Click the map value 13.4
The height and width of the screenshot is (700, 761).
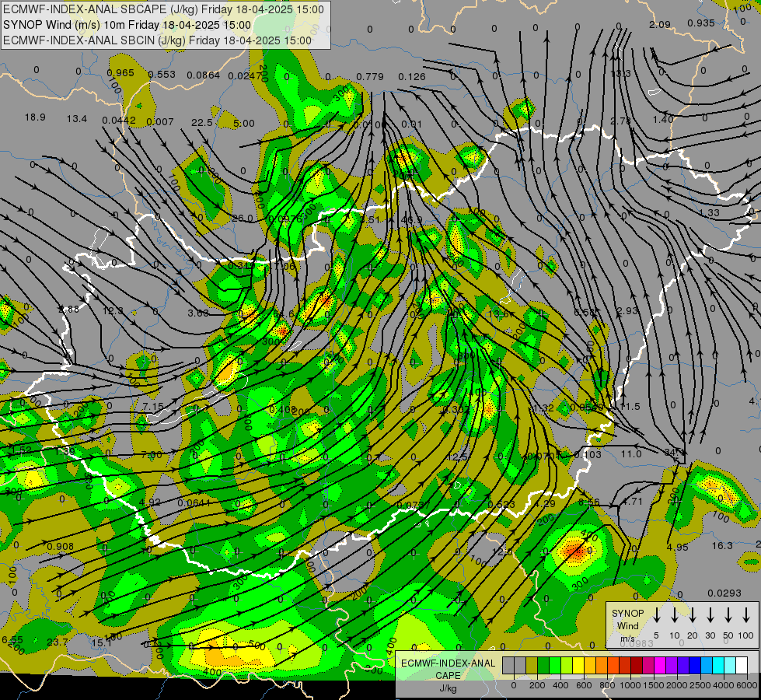click(77, 118)
